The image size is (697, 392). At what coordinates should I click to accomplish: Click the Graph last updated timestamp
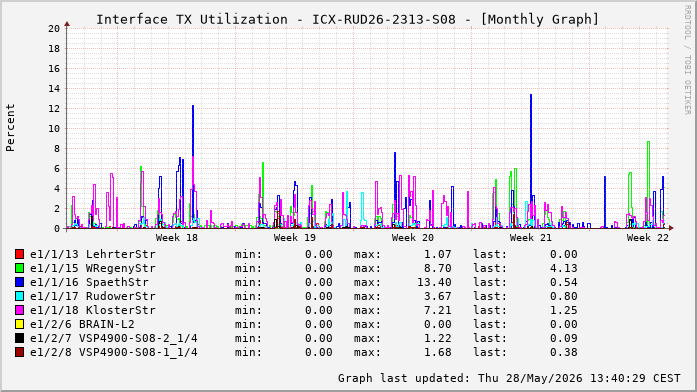tap(509, 378)
